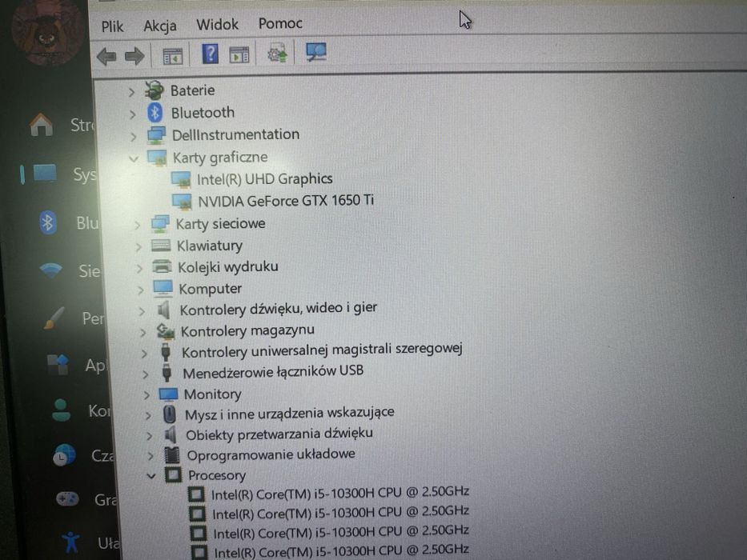
Task: Click the Back arrow toolbar icon
Action: pyautogui.click(x=106, y=57)
